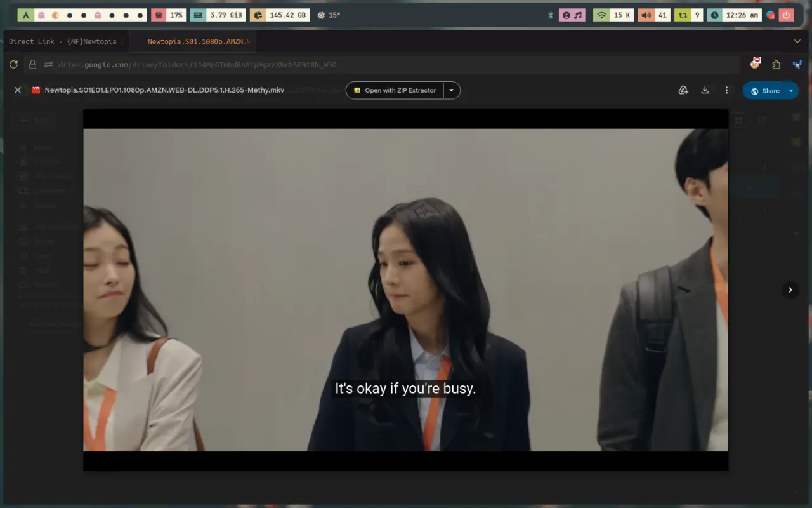This screenshot has height=508, width=812.
Task: Open site settings tune icon in address bar
Action: 48,64
